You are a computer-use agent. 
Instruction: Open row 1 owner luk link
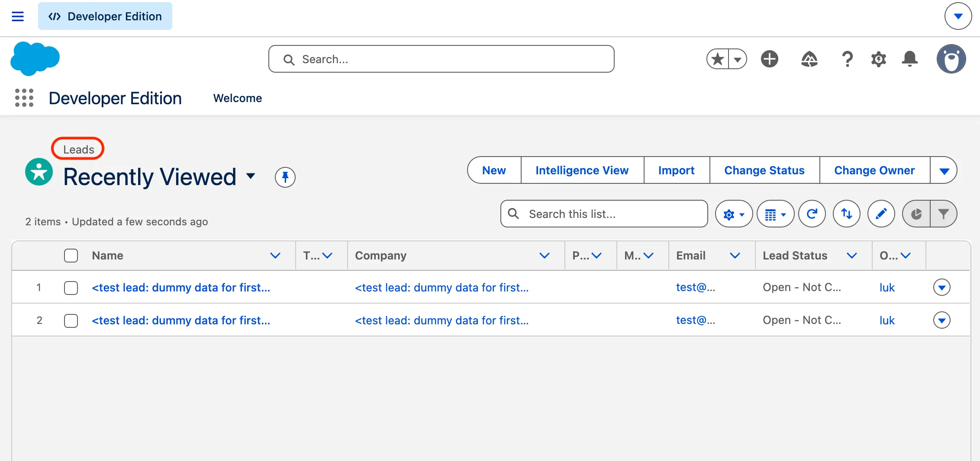pos(887,288)
